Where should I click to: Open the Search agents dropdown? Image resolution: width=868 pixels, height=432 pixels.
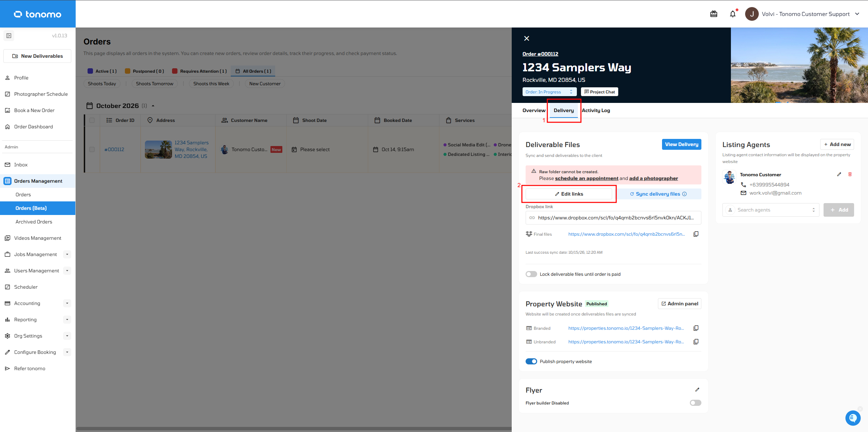[x=771, y=210]
